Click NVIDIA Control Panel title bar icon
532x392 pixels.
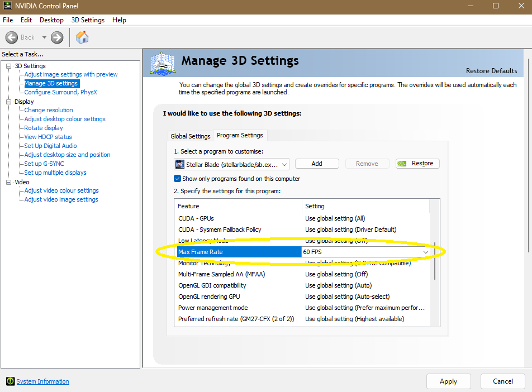pyautogui.click(x=7, y=6)
